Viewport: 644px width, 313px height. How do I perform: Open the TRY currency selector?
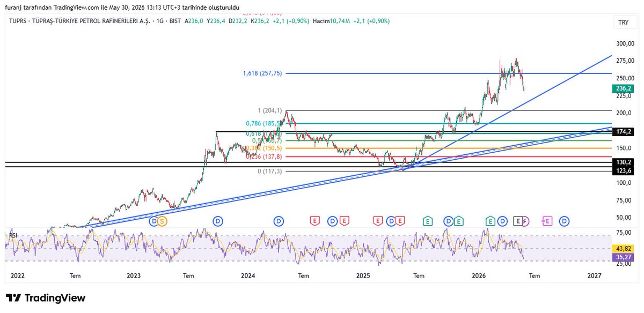click(x=623, y=23)
